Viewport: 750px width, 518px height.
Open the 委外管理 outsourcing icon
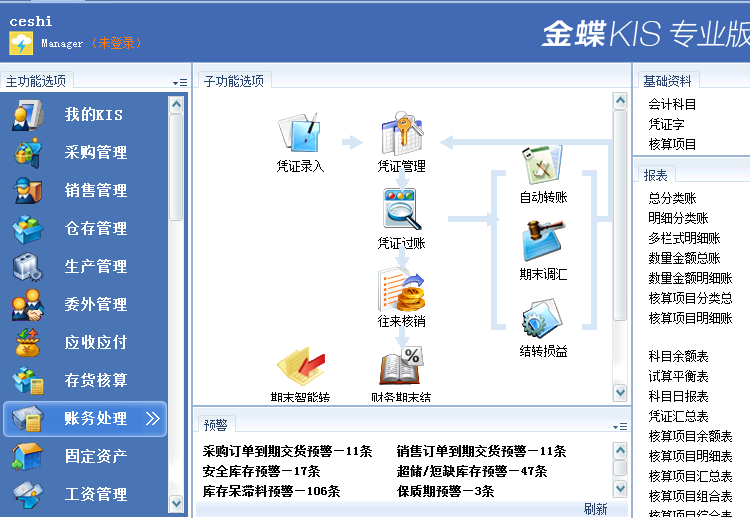tap(28, 304)
